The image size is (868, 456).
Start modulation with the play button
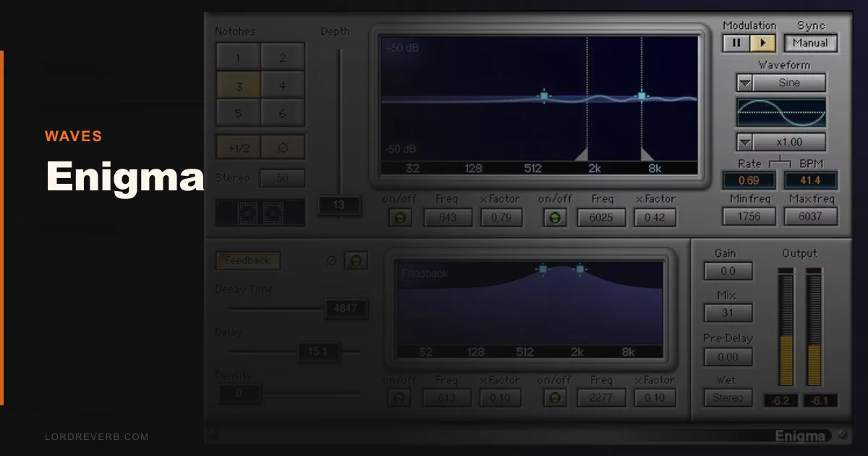point(762,43)
